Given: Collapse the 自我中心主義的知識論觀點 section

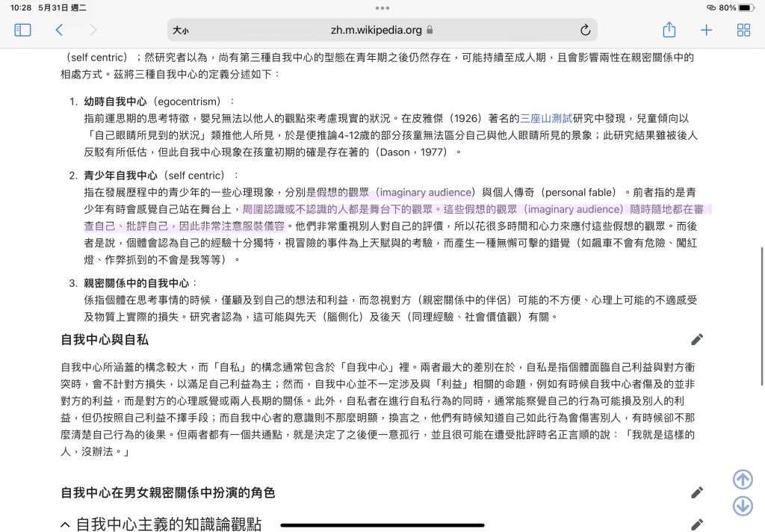Looking at the screenshot, I should (x=66, y=525).
